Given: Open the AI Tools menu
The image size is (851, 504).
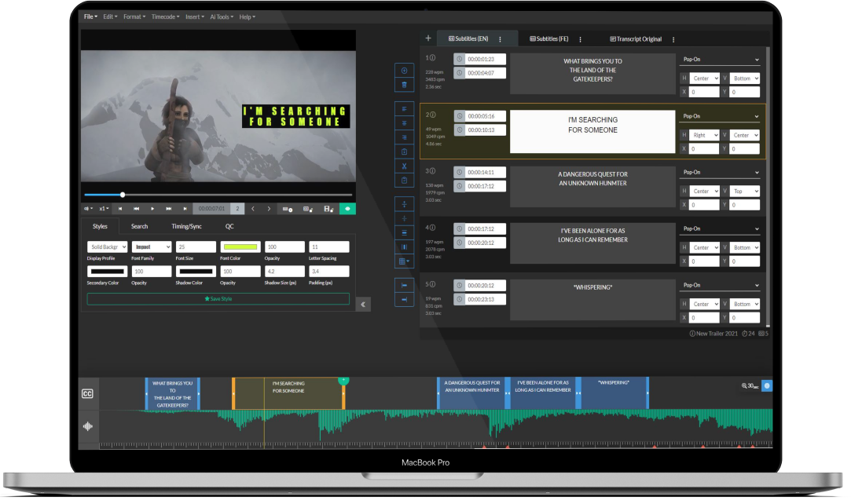Looking at the screenshot, I should click(x=220, y=16).
